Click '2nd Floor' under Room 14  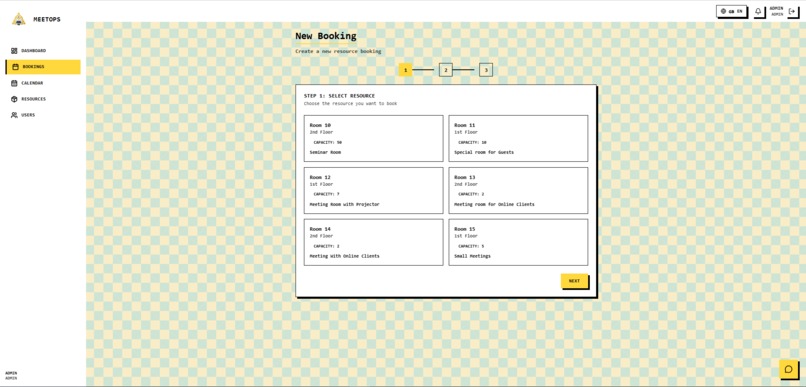click(x=321, y=236)
